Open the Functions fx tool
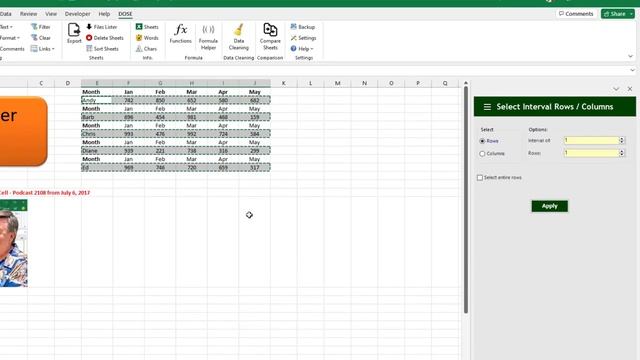Image resolution: width=640 pixels, height=360 pixels. tap(180, 33)
